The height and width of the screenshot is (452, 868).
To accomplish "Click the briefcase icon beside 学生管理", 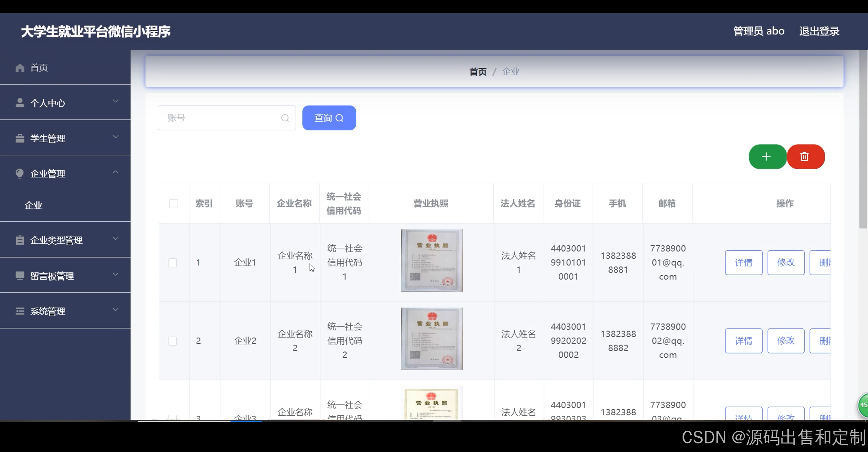I will pos(20,138).
